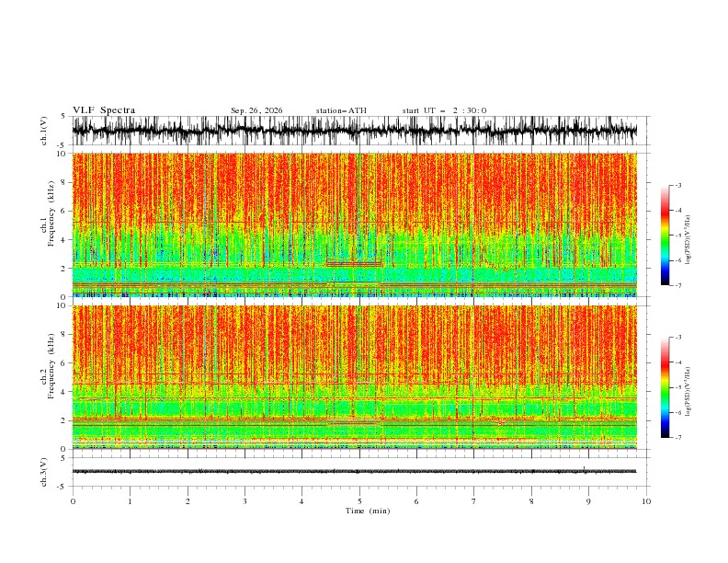Click the ch.2 color scale bar
Viewport: 728px width, 563px height.
click(665, 387)
